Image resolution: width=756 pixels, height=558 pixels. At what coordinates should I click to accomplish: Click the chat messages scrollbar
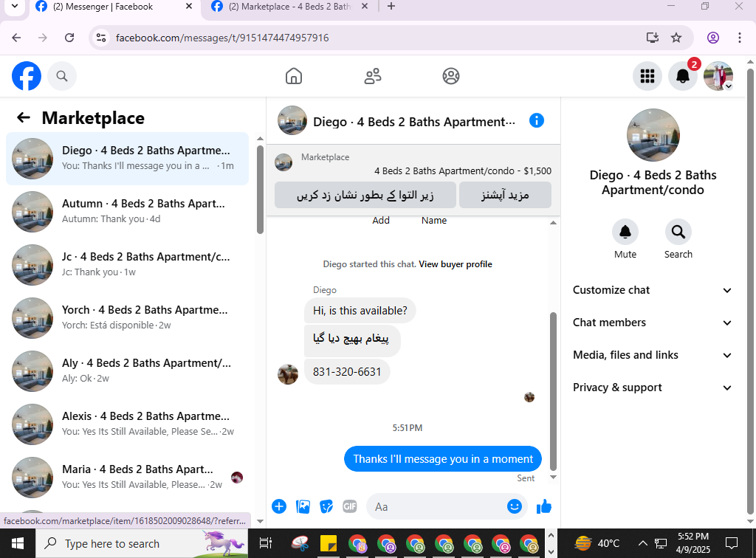point(553,391)
